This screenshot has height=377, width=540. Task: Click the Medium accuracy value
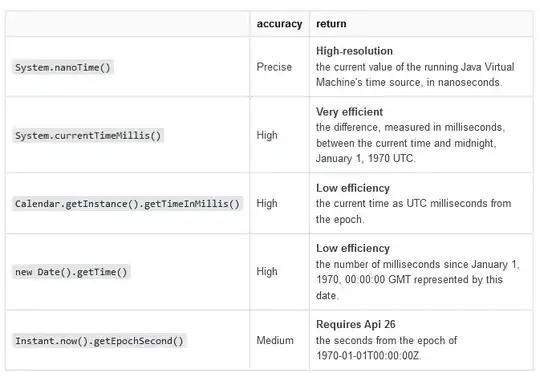(x=275, y=340)
